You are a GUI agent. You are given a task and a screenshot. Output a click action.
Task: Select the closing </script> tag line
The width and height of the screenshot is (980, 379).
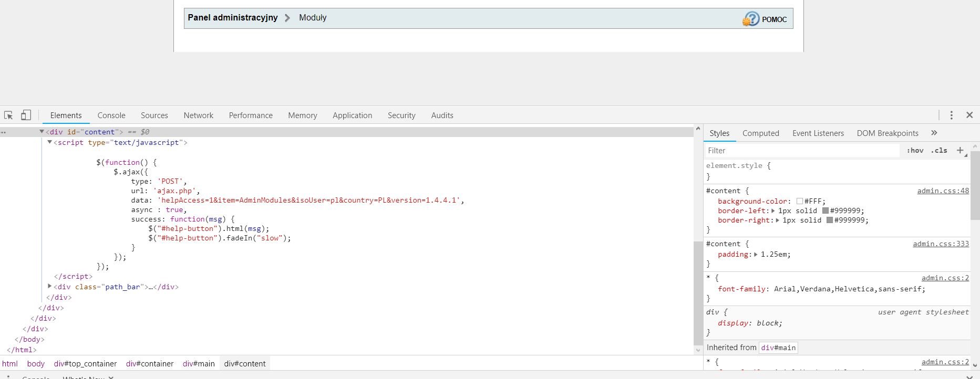point(73,277)
